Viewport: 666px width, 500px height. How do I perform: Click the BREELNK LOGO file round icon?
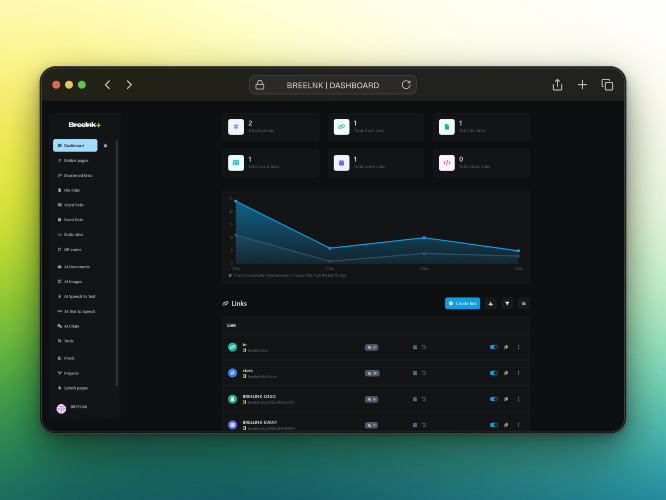tap(232, 399)
